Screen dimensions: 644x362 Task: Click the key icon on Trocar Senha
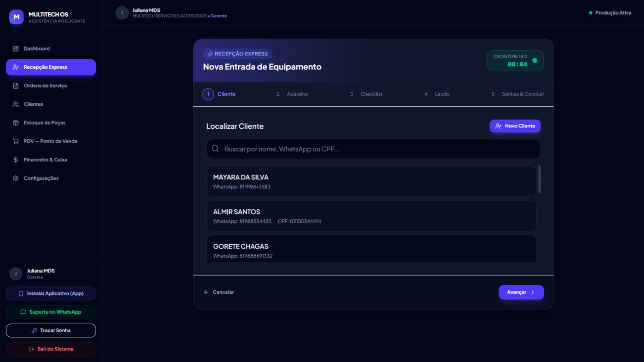click(34, 330)
